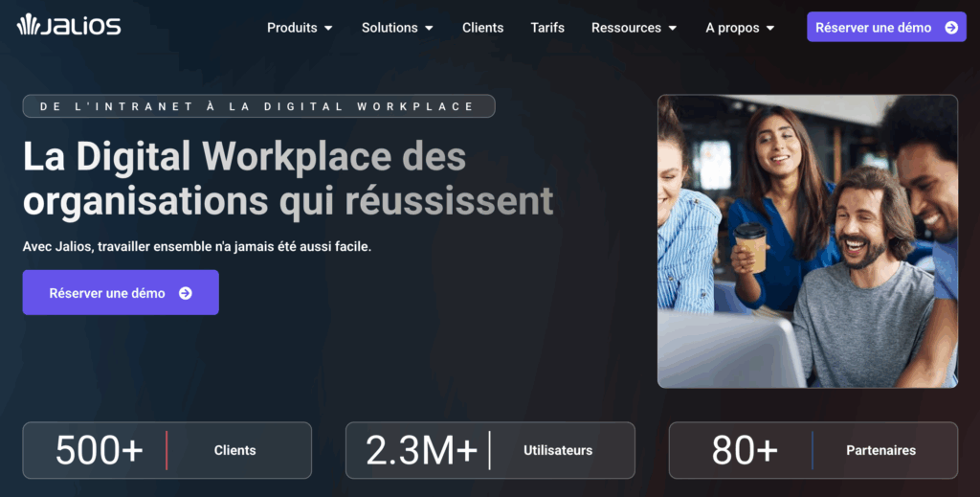Click the Jalios logo in the header
Viewport: 980px width, 497px height.
tap(68, 27)
